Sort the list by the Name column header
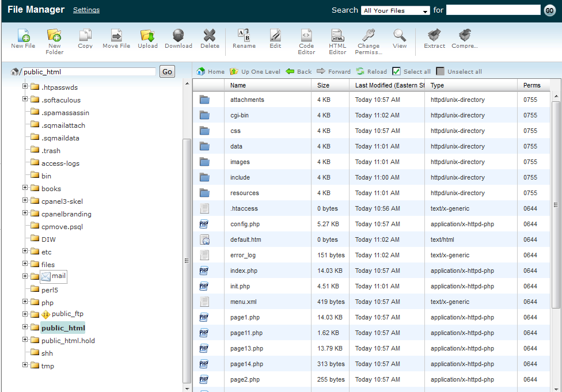This screenshot has height=392, width=562. [x=238, y=85]
